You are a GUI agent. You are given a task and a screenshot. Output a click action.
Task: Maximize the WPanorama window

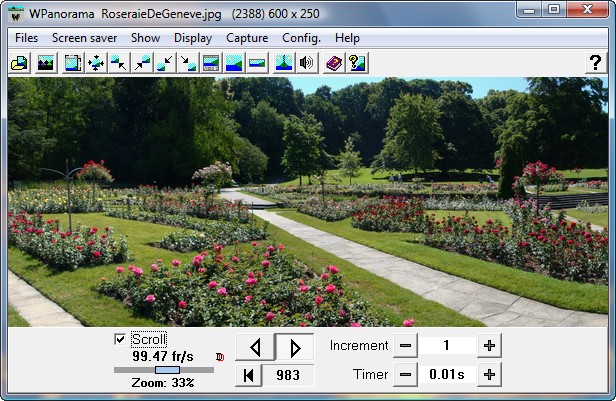pos(554,10)
